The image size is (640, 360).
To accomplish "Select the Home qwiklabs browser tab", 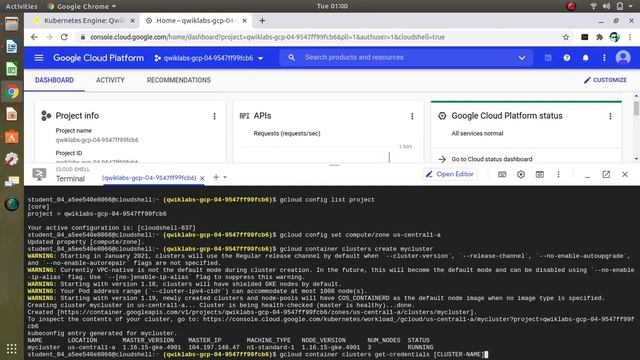I will click(196, 20).
